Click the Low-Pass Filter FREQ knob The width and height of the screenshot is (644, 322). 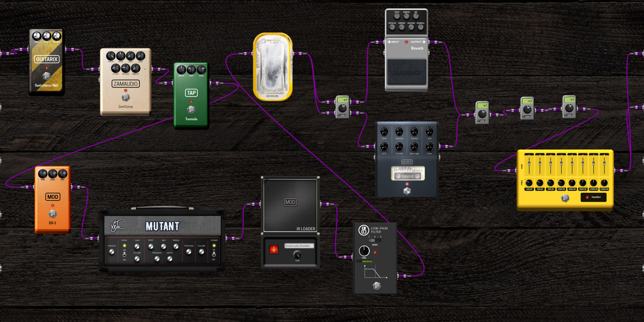pos(364,251)
